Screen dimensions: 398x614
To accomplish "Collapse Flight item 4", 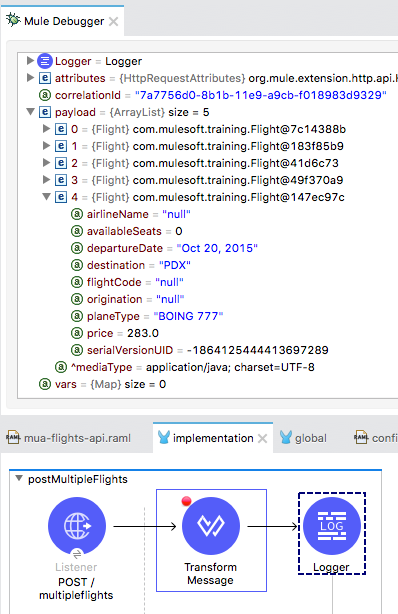I will click(46, 197).
